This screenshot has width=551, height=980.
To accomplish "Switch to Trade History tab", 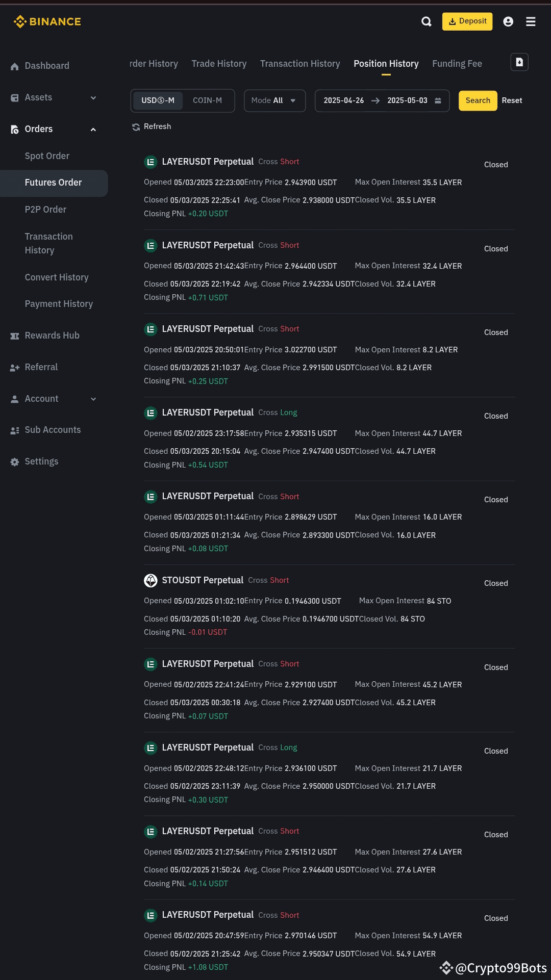I will point(219,64).
